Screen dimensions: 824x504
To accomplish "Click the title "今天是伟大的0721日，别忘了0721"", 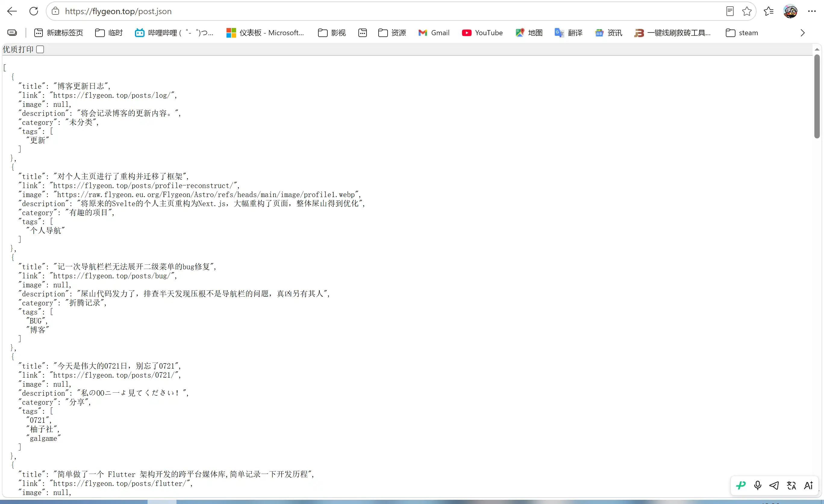I will click(x=116, y=366).
